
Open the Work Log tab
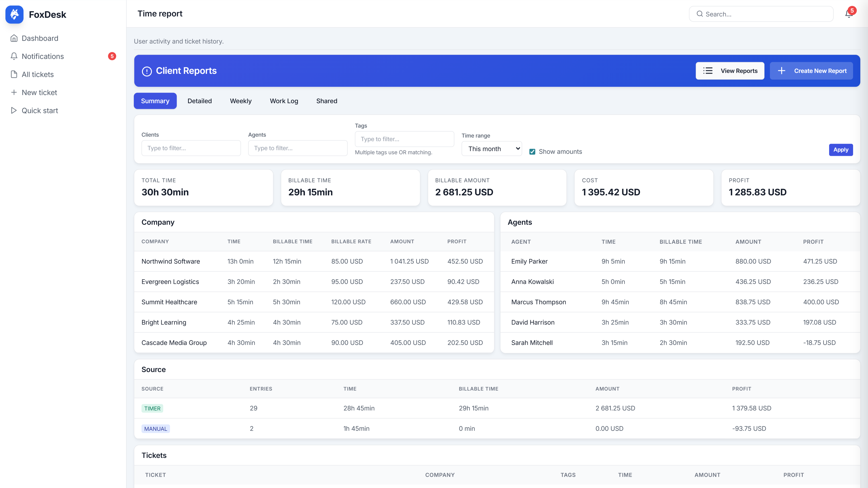coord(284,101)
